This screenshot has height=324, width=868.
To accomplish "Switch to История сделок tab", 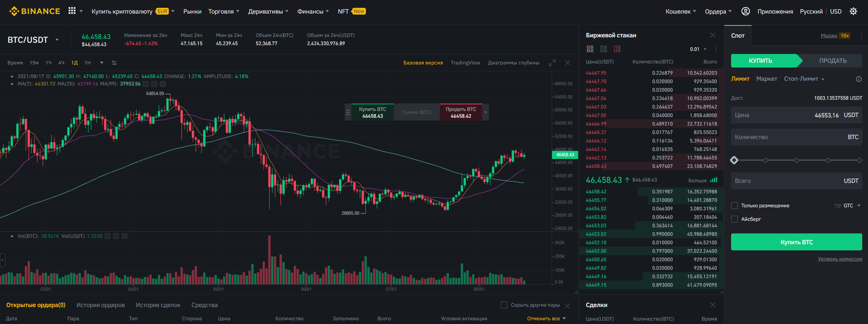I will coord(158,305).
